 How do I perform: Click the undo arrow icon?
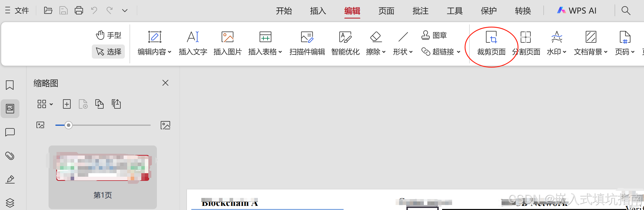[x=94, y=11]
